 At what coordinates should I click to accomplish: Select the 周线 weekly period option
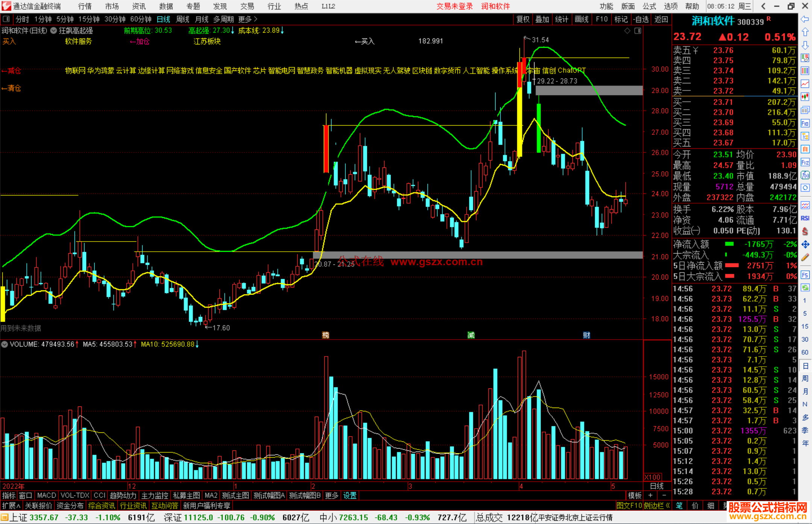tap(183, 19)
